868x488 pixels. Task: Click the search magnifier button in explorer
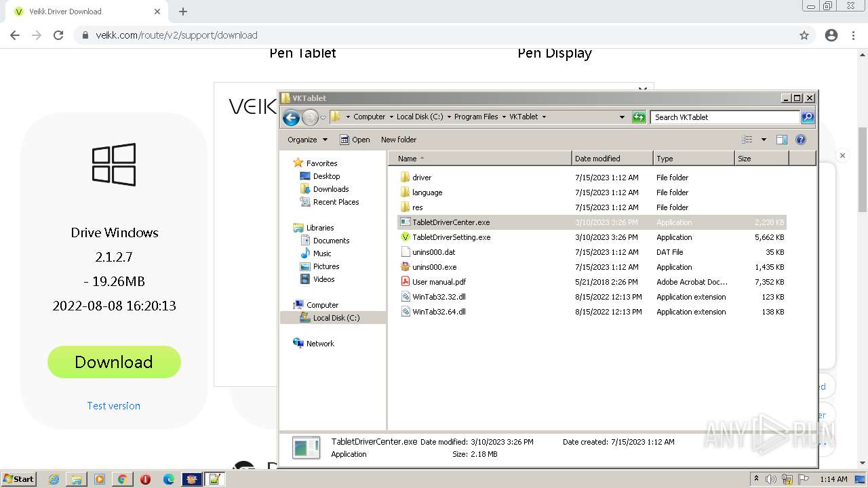(x=808, y=117)
